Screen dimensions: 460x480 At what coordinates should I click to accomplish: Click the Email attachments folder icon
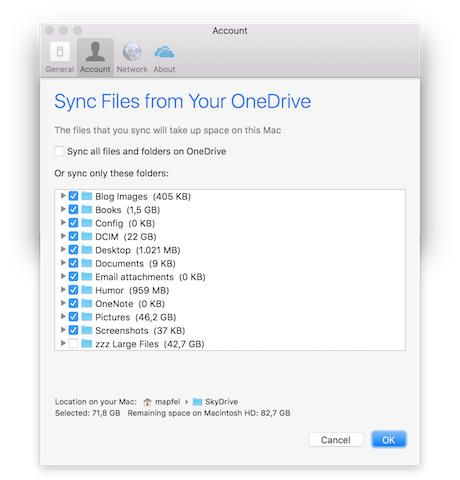(87, 276)
